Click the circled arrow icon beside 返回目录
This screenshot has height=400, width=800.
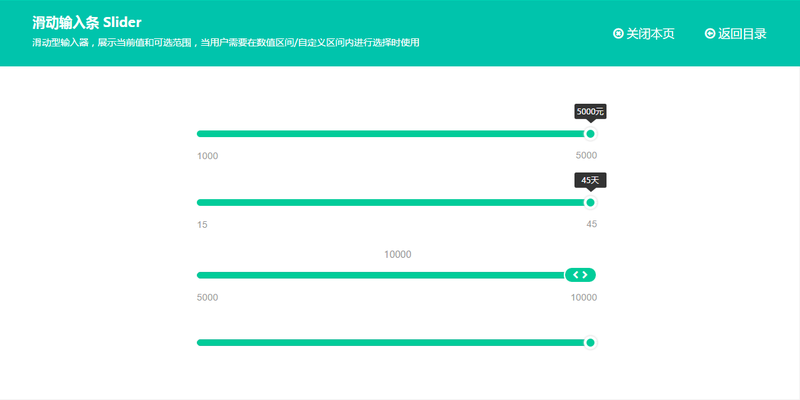click(x=710, y=33)
